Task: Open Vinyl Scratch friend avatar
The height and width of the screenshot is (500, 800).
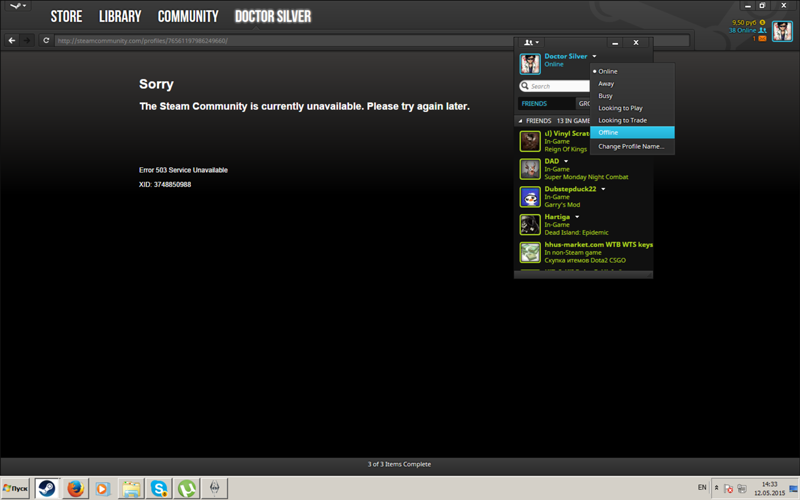Action: (x=530, y=141)
